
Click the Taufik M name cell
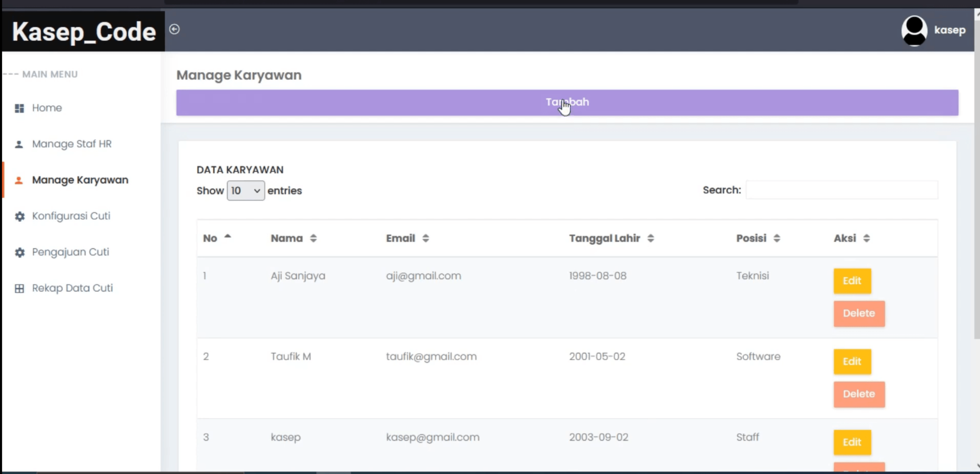(291, 356)
